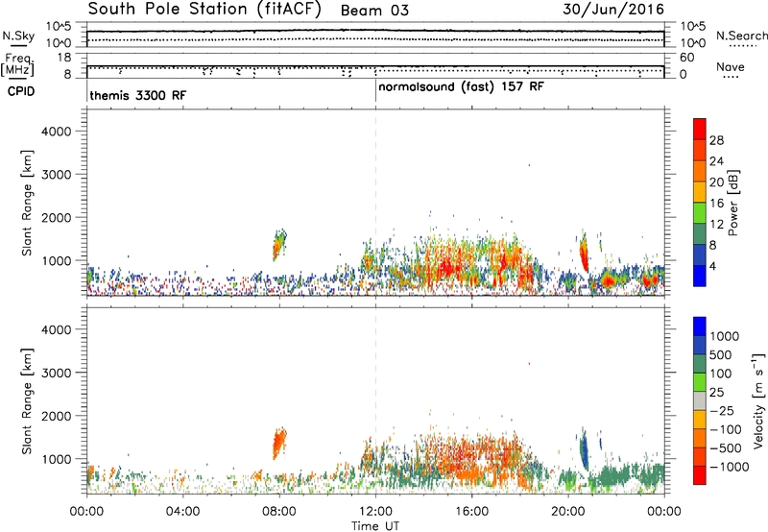Click the '28' tick on Power colorbar

click(x=716, y=140)
